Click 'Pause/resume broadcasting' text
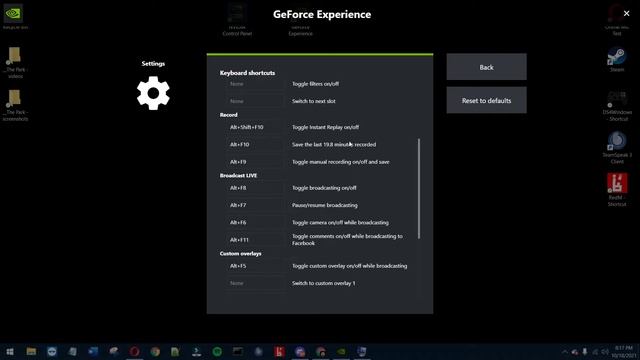Image resolution: width=640 pixels, height=360 pixels. pyautogui.click(x=324, y=205)
